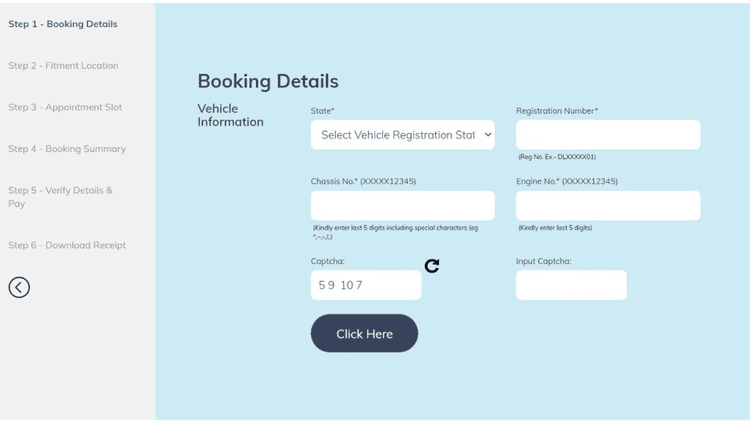The width and height of the screenshot is (750, 423).
Task: Click the Booking Details page heading
Action: tap(268, 82)
